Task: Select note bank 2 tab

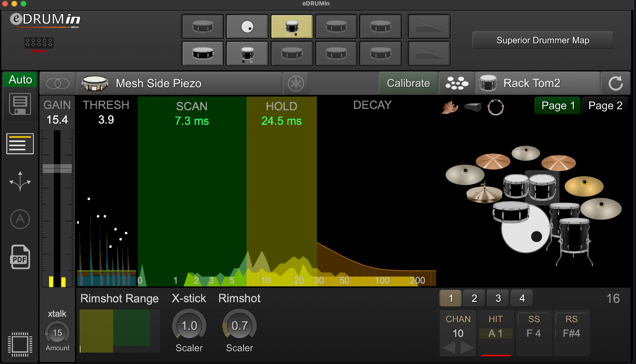Action: [x=474, y=299]
